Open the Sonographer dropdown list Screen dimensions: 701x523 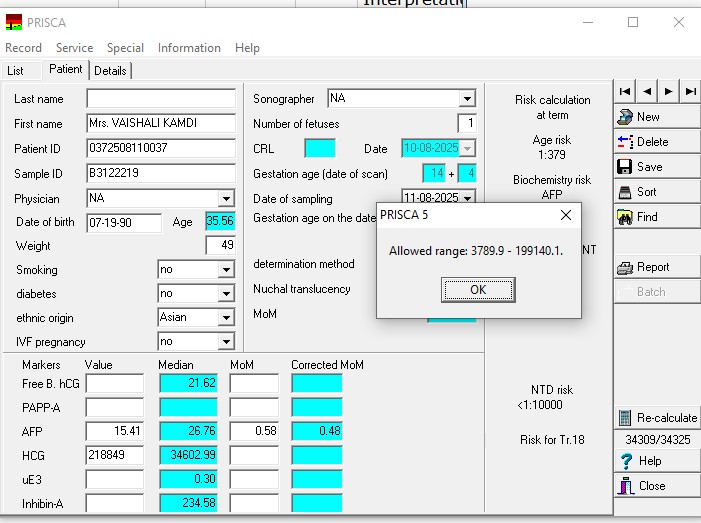coord(466,99)
